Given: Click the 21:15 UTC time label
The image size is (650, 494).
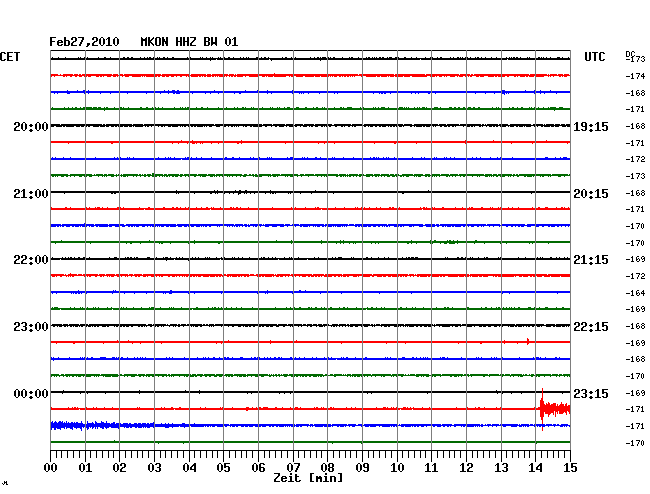Looking at the screenshot, I should tap(591, 260).
